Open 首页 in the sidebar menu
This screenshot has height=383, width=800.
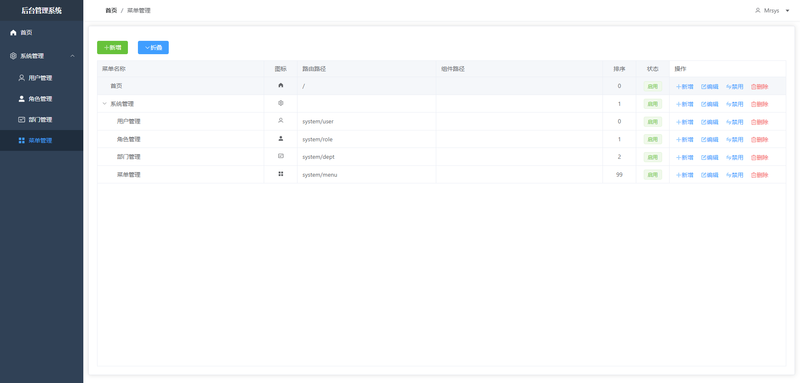pyautogui.click(x=41, y=33)
